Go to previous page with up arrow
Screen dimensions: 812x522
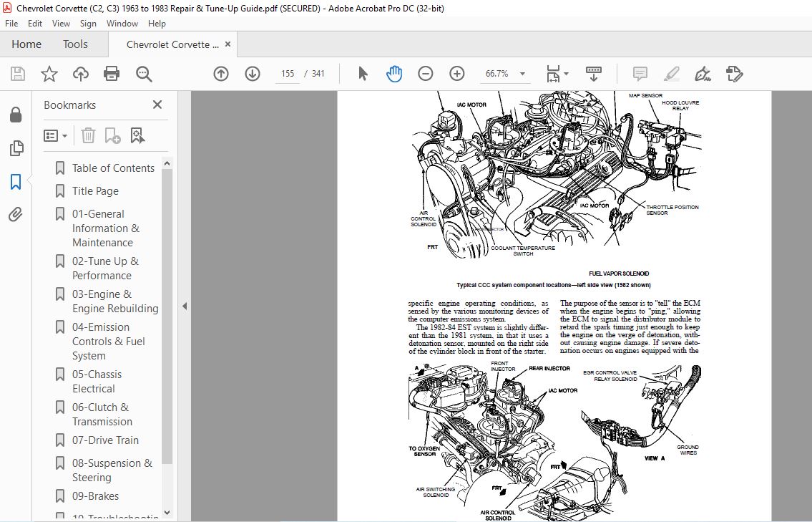(221, 74)
